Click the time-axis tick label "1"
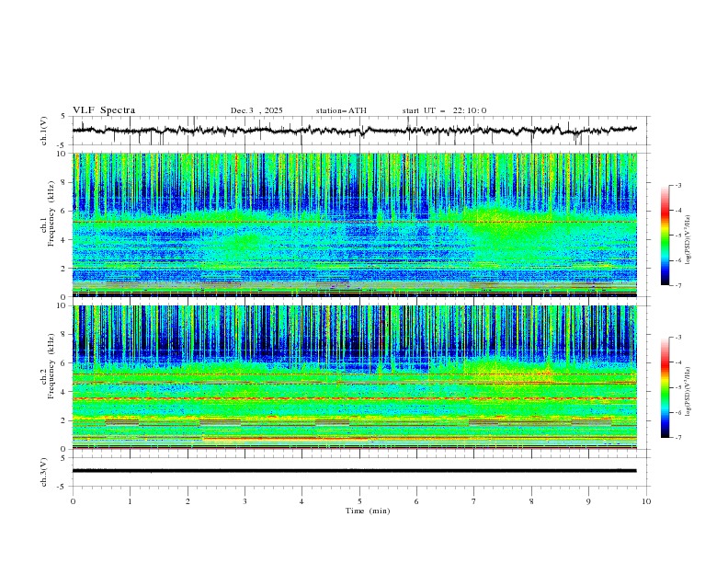This screenshot has height=563, width=728. pos(130,501)
